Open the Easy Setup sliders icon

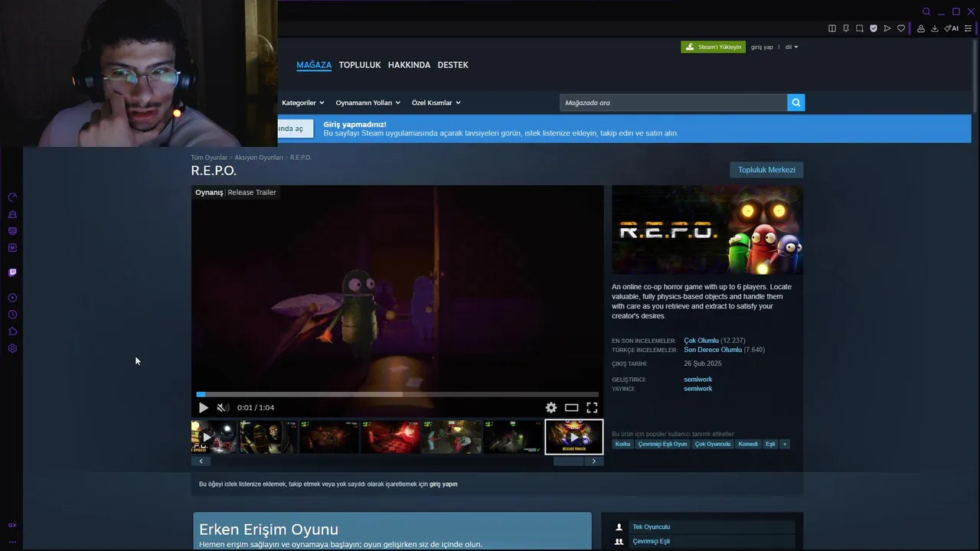point(968,28)
